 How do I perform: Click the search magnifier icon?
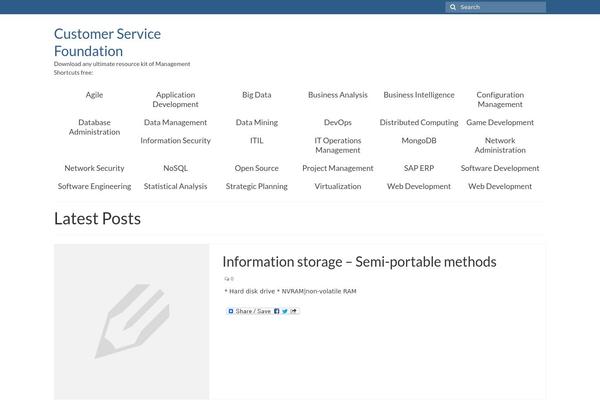pyautogui.click(x=453, y=7)
